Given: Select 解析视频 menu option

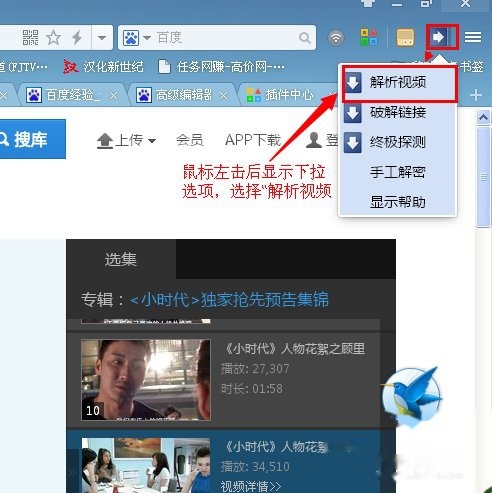Looking at the screenshot, I should click(399, 83).
